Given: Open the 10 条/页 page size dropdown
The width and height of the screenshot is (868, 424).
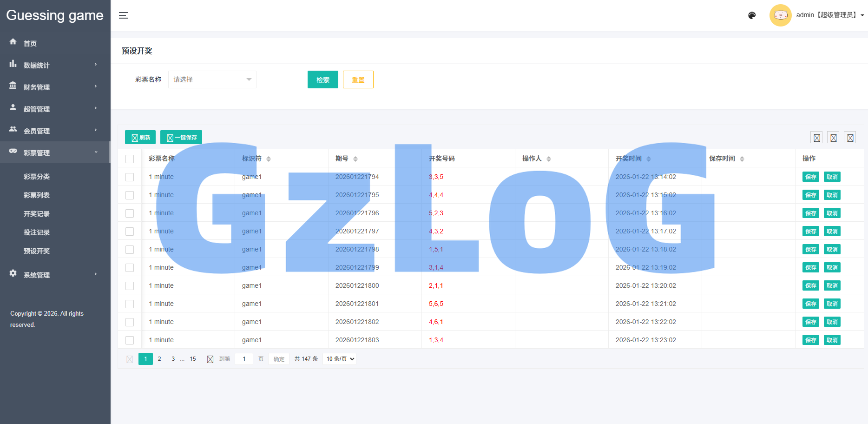Looking at the screenshot, I should point(340,359).
